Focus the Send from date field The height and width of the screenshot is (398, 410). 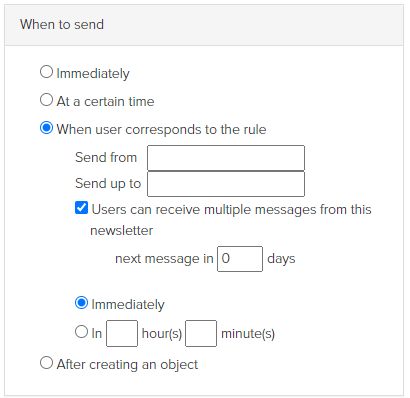pos(226,158)
